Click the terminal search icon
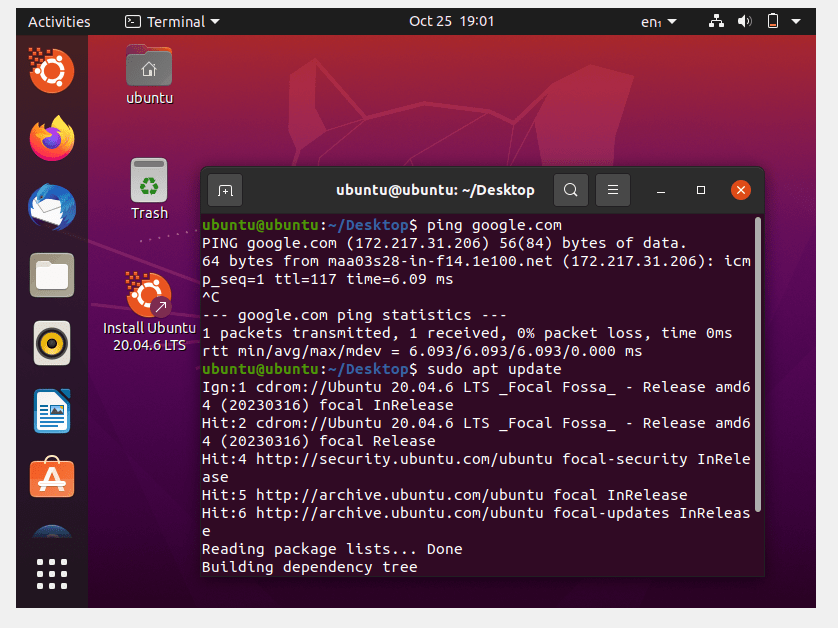838x628 pixels. (570, 190)
